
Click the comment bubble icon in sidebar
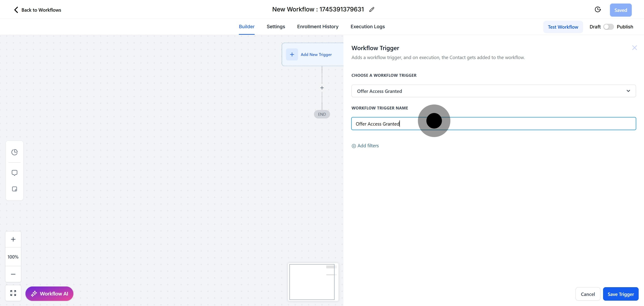coord(15,173)
